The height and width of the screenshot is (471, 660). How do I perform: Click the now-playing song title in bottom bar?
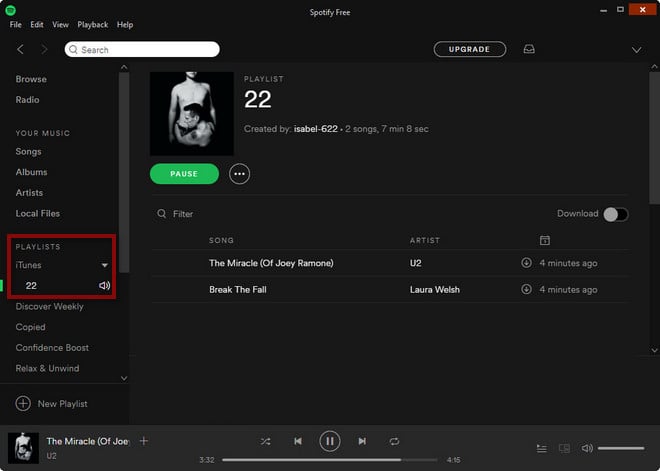click(88, 441)
